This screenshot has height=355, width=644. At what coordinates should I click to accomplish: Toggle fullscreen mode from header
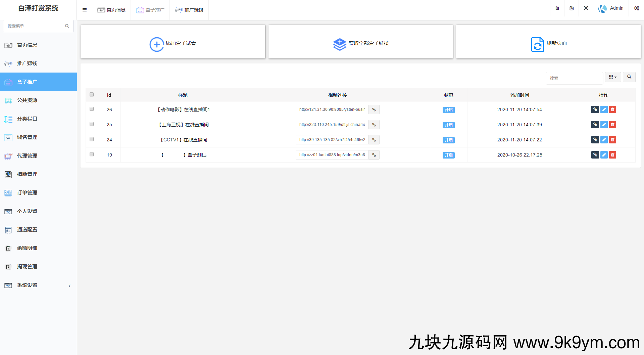coord(586,8)
